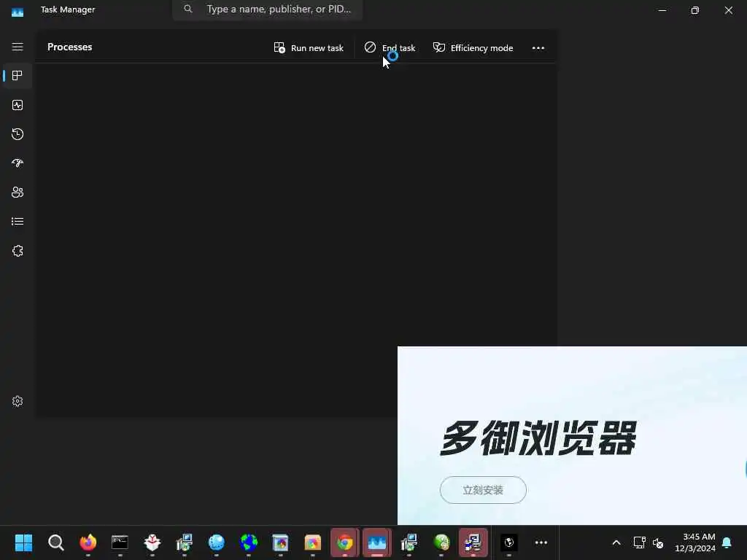Viewport: 747px width, 560px height.
Task: Open the blue globe browser in taskbar
Action: (216, 542)
